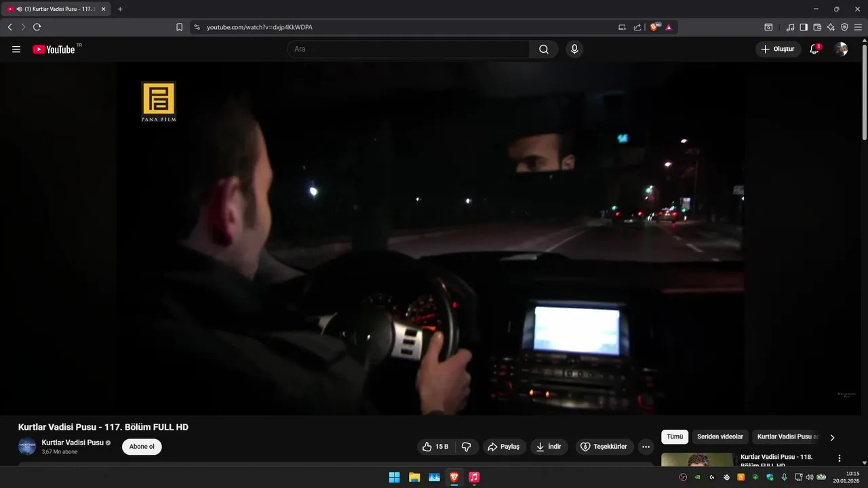Open the volume speaker tray icon

(x=809, y=477)
